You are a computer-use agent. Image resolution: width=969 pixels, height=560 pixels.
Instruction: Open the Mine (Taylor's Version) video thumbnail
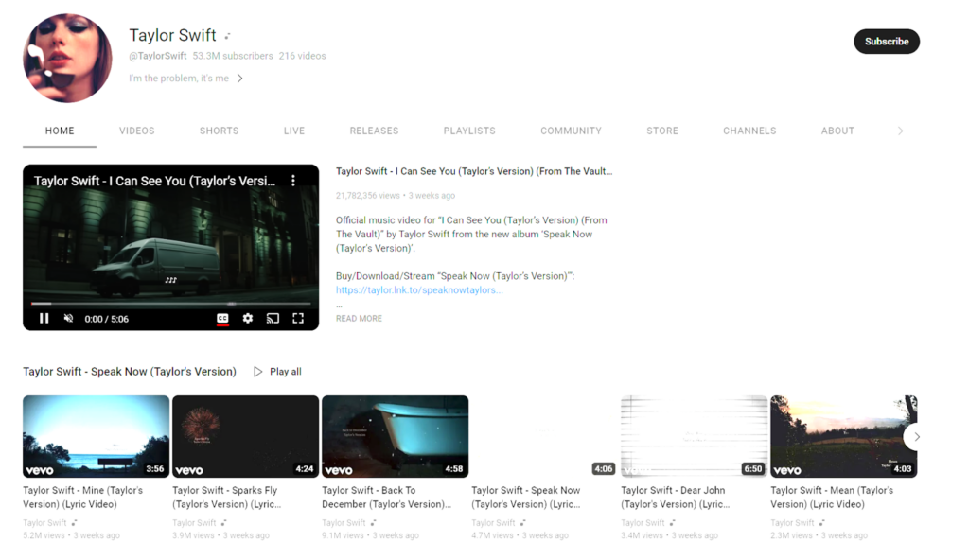click(96, 436)
